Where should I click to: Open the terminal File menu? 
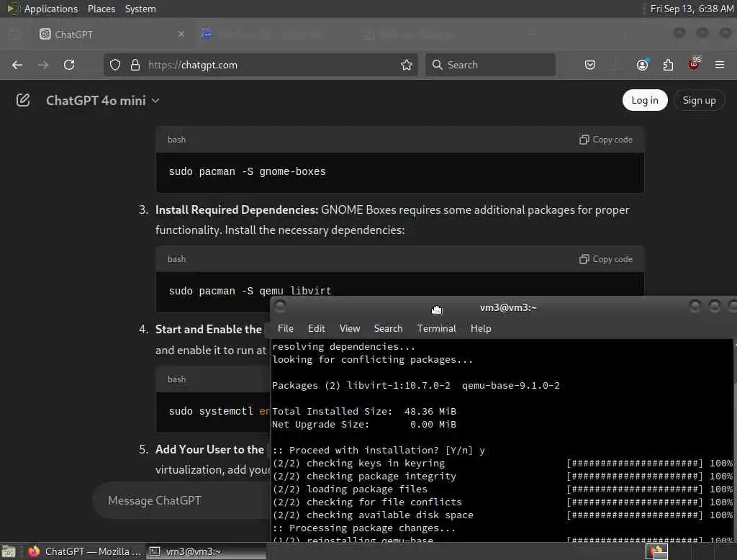[285, 328]
